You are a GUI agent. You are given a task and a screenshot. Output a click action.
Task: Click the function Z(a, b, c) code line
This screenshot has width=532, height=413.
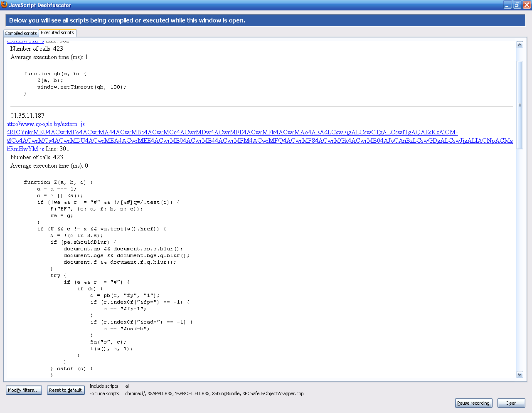pyautogui.click(x=58, y=182)
